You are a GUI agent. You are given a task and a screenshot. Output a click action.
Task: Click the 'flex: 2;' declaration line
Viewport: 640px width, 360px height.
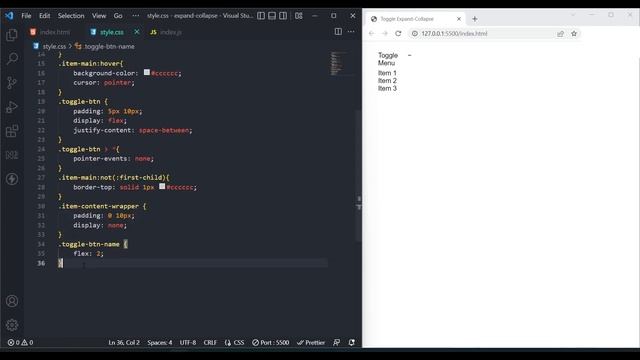click(89, 253)
